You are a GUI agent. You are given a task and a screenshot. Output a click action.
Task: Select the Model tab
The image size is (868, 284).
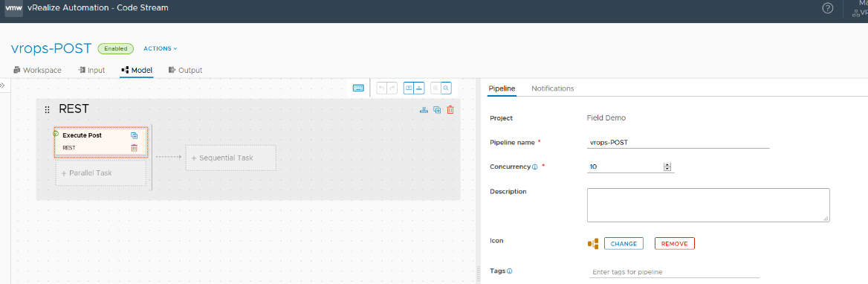[x=137, y=71]
